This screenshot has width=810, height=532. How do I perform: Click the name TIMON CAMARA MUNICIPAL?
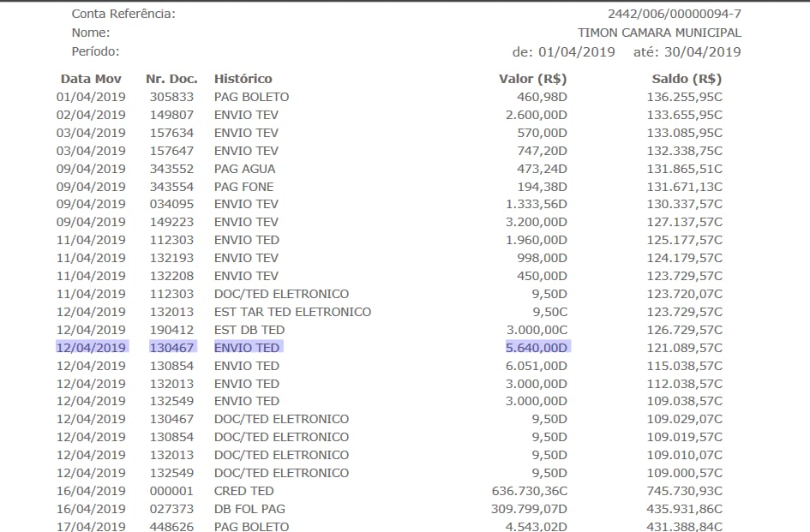[659, 33]
